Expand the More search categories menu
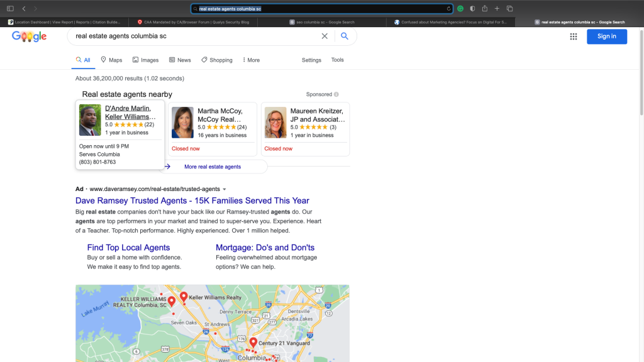The image size is (644, 362). (250, 60)
